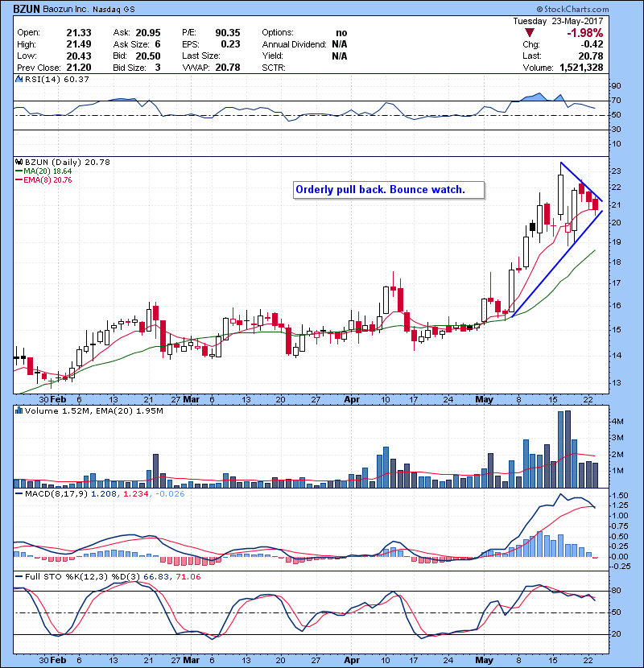The width and height of the screenshot is (644, 668).
Task: Click the volume axis label 4M
Action: (x=617, y=422)
